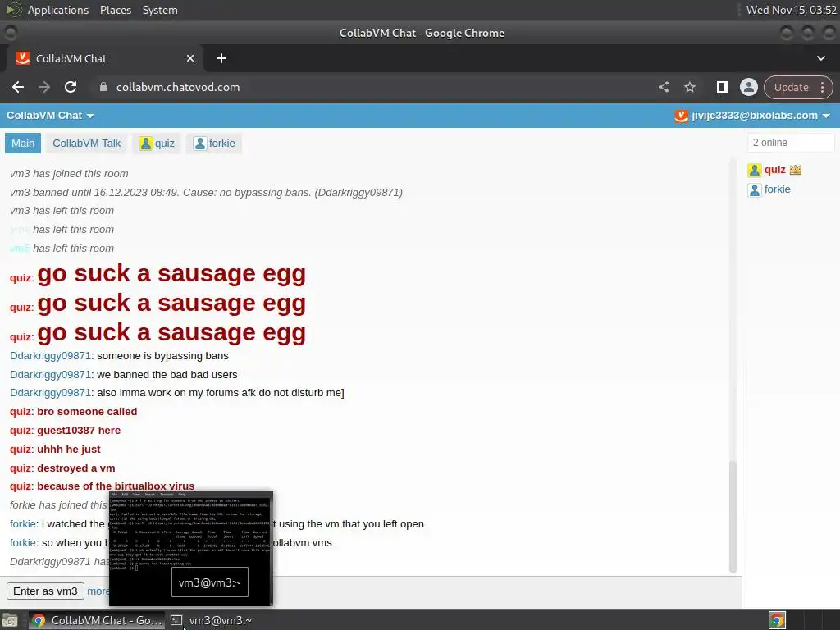Open the share page icon
840x630 pixels.
663,87
